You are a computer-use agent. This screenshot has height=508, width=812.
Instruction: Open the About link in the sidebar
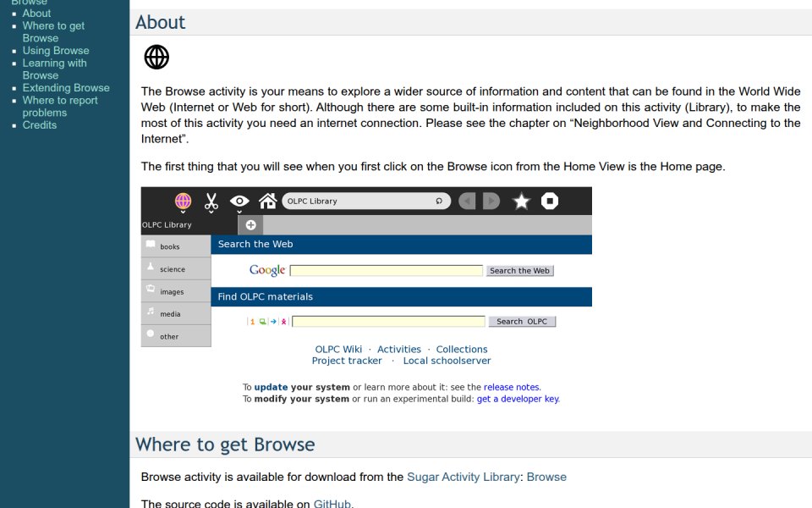click(36, 14)
